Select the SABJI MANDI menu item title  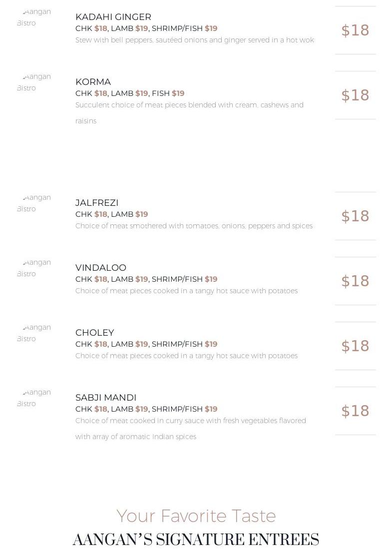[x=106, y=398]
